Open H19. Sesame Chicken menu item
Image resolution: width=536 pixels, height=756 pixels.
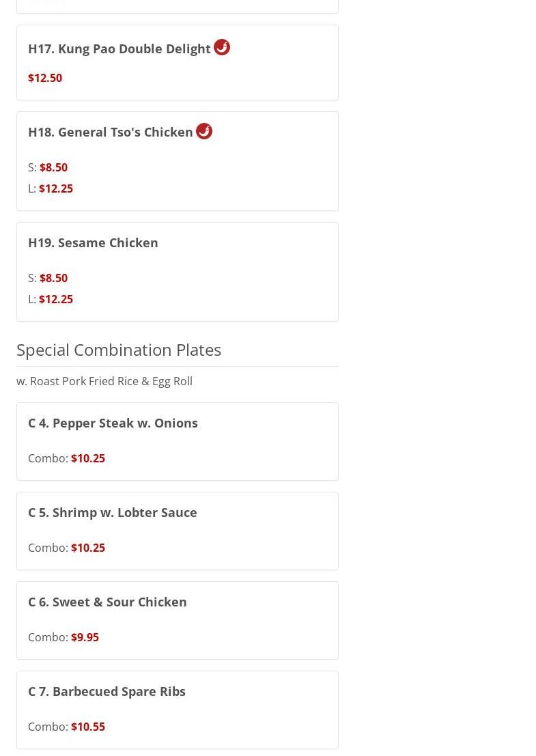[93, 242]
